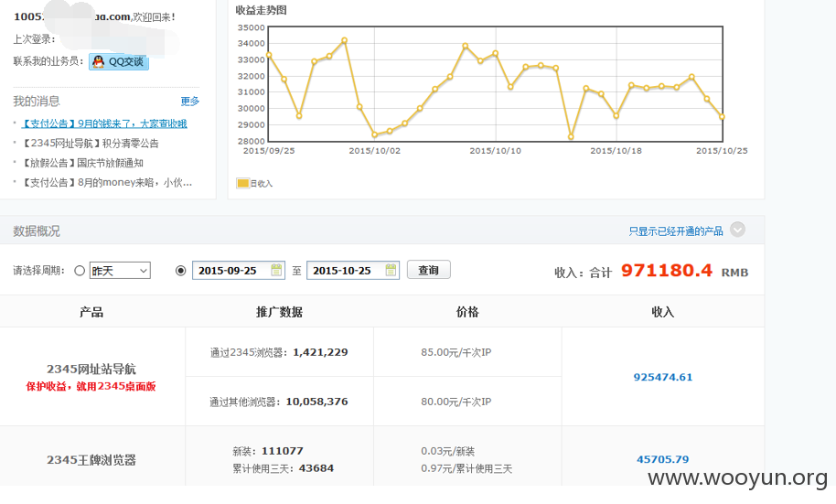Click the end date field 2015-10-25
The image size is (836, 504).
(x=353, y=271)
